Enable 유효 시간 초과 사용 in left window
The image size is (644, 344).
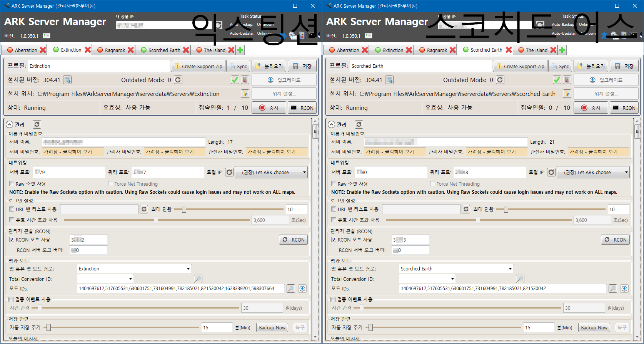point(12,220)
